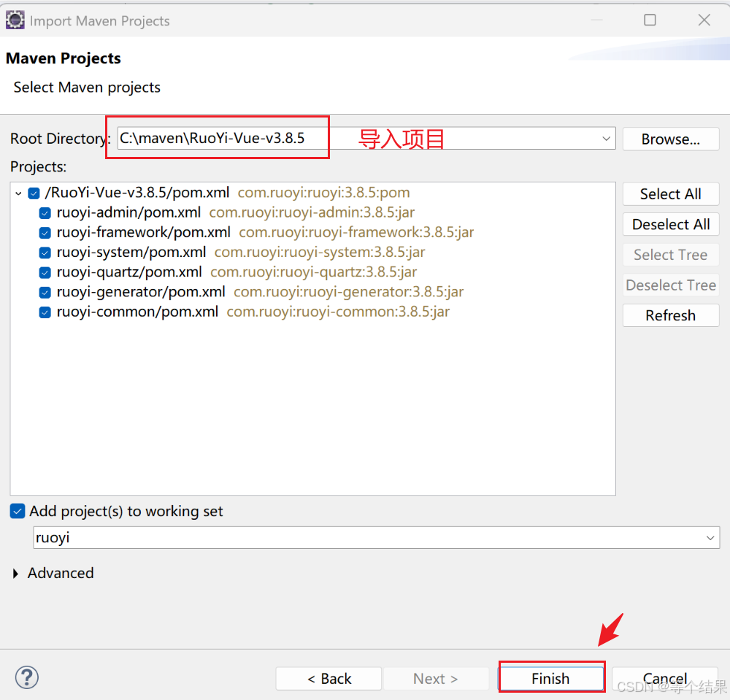Screen dimensions: 730x700
Task: Click the Refresh button
Action: (671, 315)
